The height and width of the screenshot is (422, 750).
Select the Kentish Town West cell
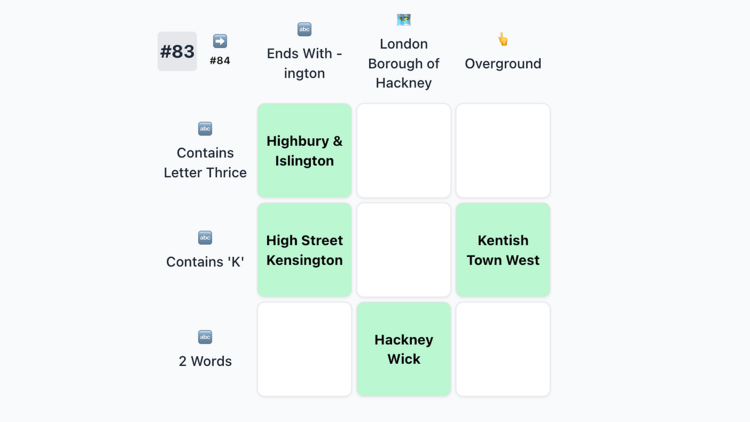coord(503,250)
